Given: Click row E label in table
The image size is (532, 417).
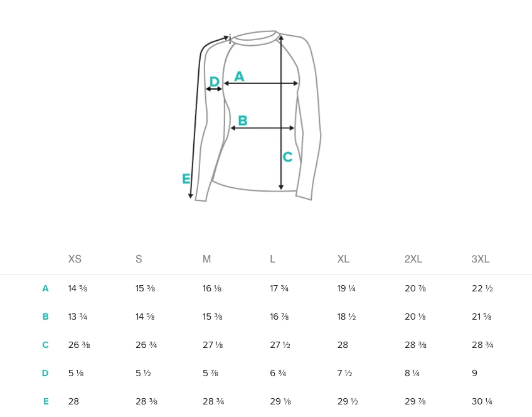Looking at the screenshot, I should point(45,401).
